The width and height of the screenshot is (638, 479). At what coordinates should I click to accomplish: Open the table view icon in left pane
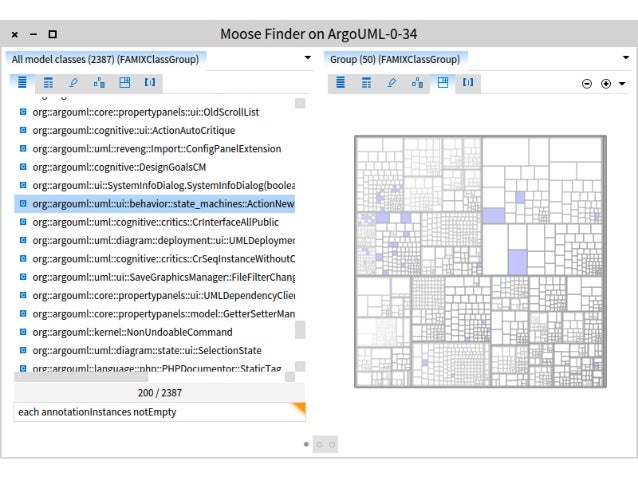[x=48, y=83]
